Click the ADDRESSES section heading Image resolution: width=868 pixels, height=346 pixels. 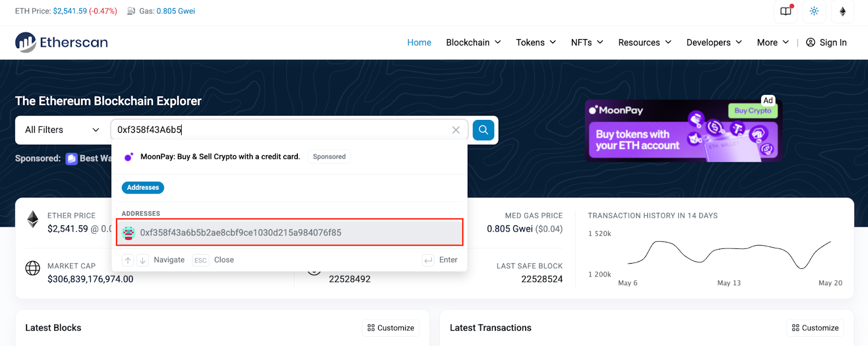pyautogui.click(x=141, y=214)
